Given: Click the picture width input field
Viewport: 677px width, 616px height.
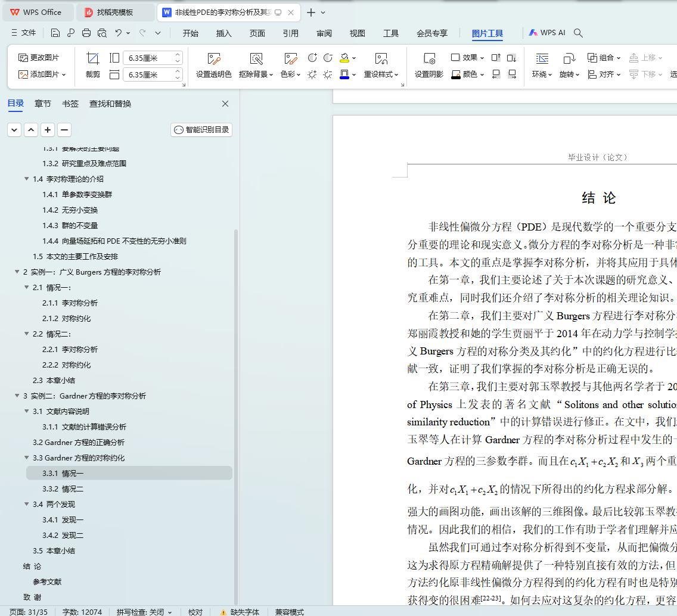Looking at the screenshot, I should pyautogui.click(x=148, y=74).
